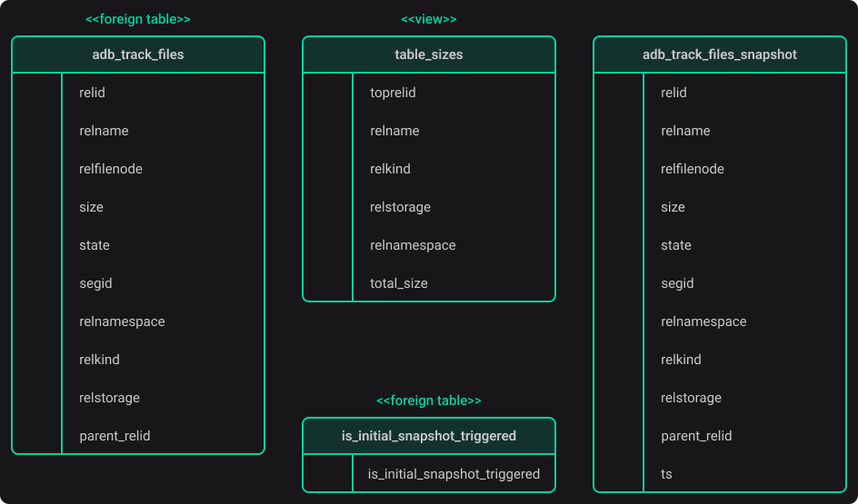Viewport: 858px width, 504px height.
Task: Click relid in adb_track_files table
Action: point(92,93)
